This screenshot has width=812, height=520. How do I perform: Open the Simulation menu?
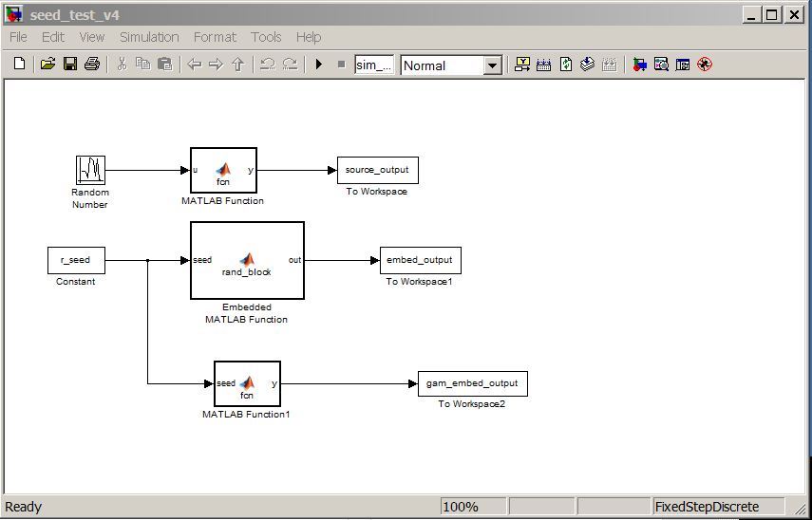click(149, 37)
